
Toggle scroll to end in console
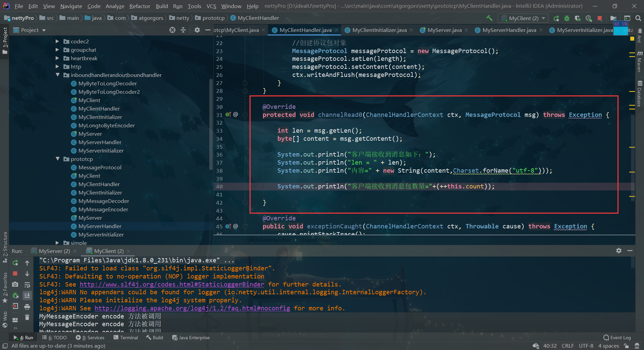pyautogui.click(x=27, y=295)
